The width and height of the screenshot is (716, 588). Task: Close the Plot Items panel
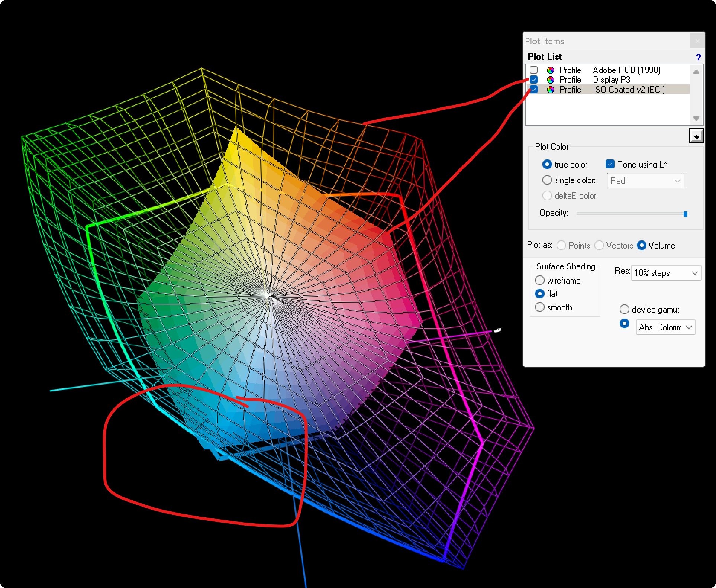point(697,41)
